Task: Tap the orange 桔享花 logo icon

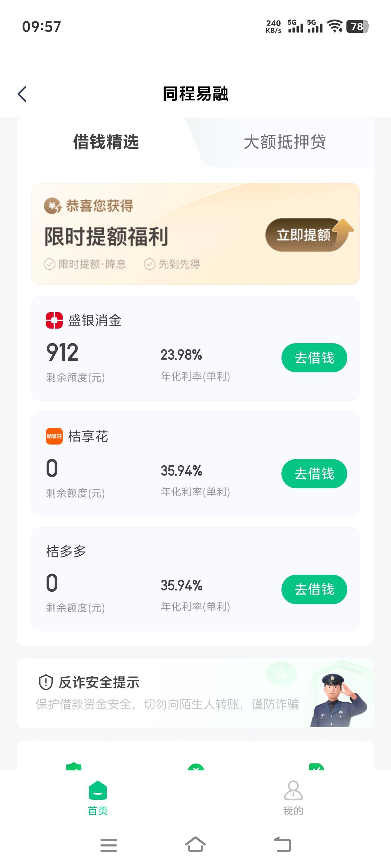Action: coord(54,436)
